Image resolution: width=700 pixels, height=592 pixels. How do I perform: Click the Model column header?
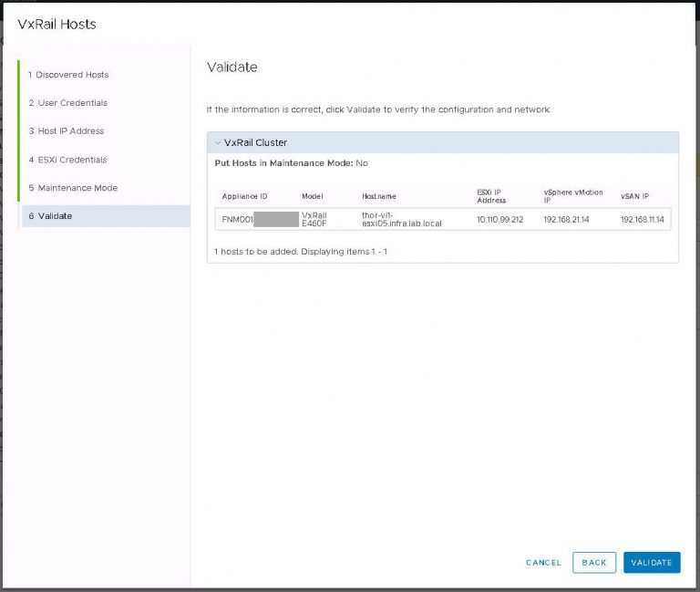coord(313,196)
